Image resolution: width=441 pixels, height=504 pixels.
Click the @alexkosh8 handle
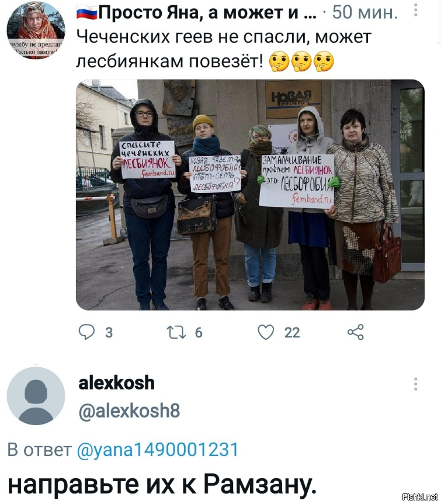coord(129,411)
